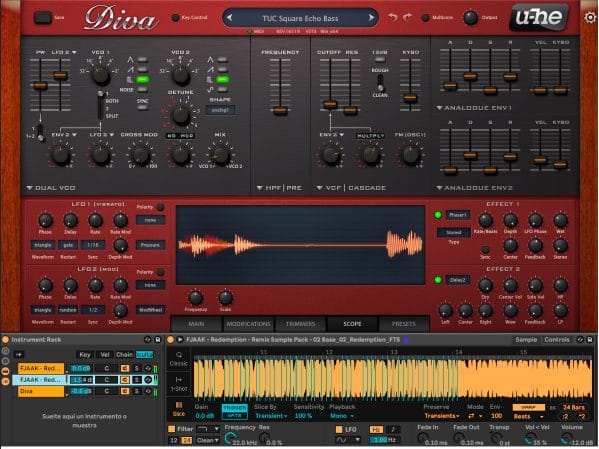The height and width of the screenshot is (449, 599).
Task: Click the undo arrow in Diva header
Action: click(392, 17)
